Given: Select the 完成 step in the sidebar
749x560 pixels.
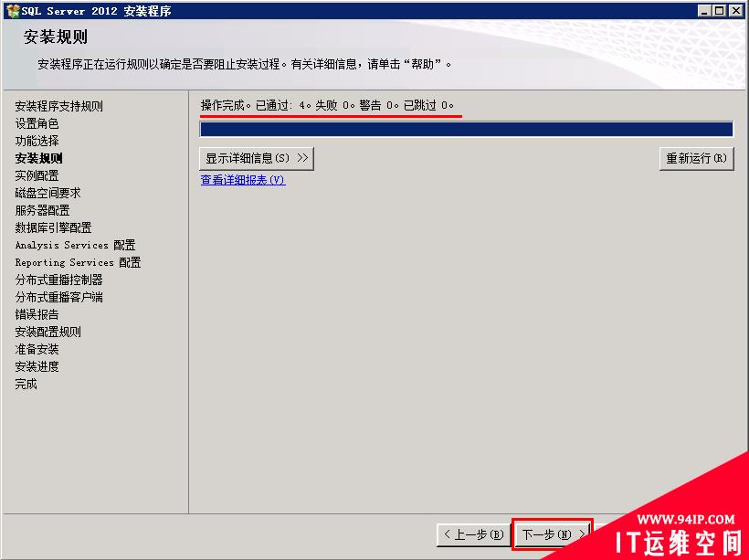Looking at the screenshot, I should click(26, 384).
